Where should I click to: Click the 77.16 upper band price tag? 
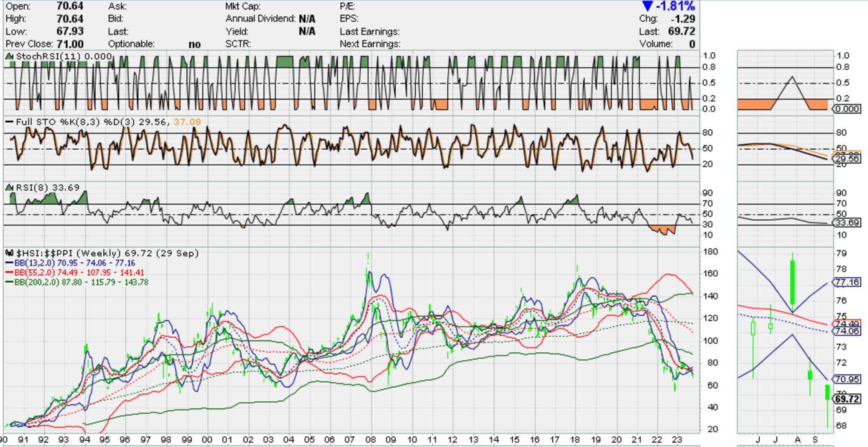pyautogui.click(x=847, y=282)
